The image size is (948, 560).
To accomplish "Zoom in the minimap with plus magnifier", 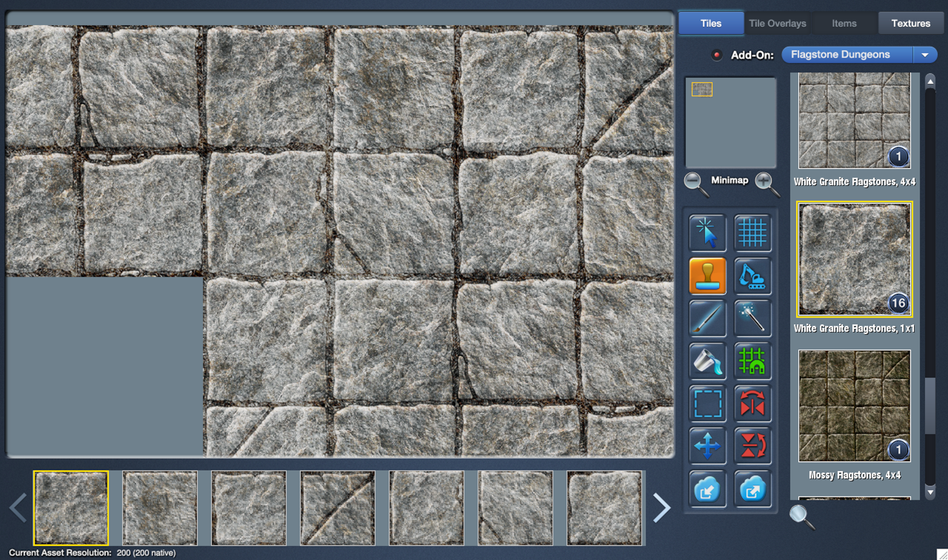I will coord(767,184).
